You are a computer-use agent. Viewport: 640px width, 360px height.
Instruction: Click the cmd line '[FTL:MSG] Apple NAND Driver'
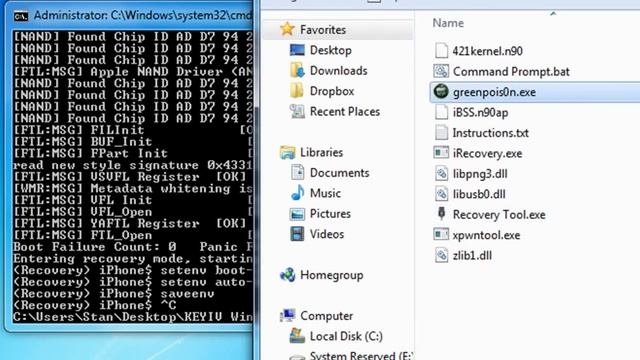pyautogui.click(x=132, y=72)
